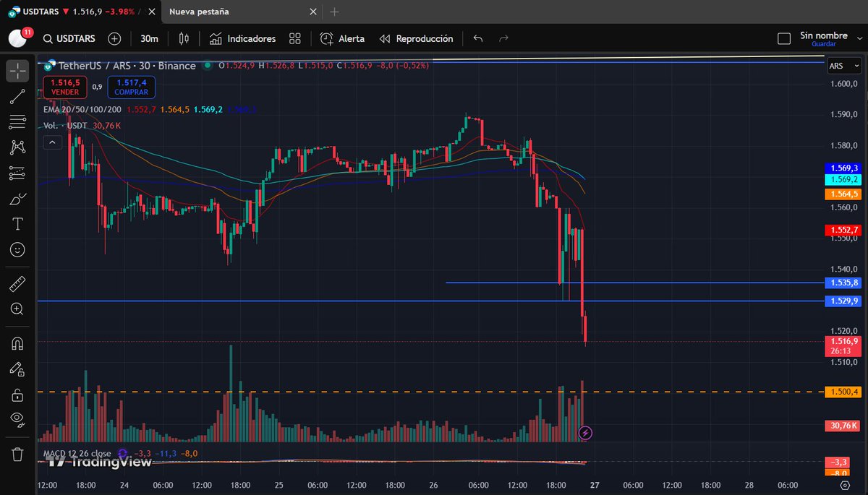This screenshot has height=495, width=868.
Task: Change the candlestick chart type
Action: pos(184,38)
